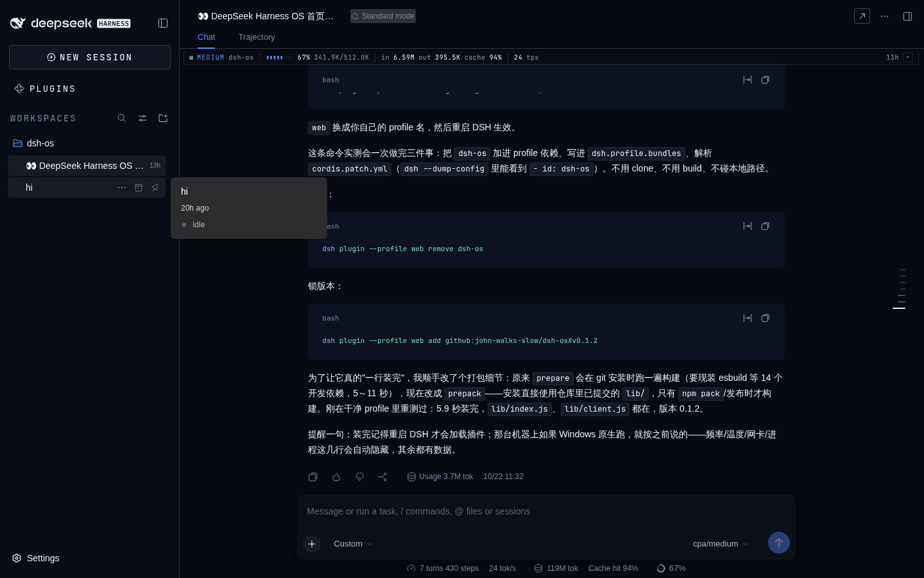924x578 pixels.
Task: Open the Custom mode dropdown
Action: 353,544
